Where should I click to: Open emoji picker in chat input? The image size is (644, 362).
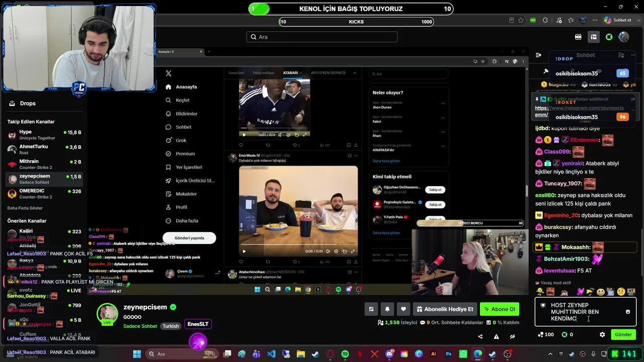pos(627,312)
